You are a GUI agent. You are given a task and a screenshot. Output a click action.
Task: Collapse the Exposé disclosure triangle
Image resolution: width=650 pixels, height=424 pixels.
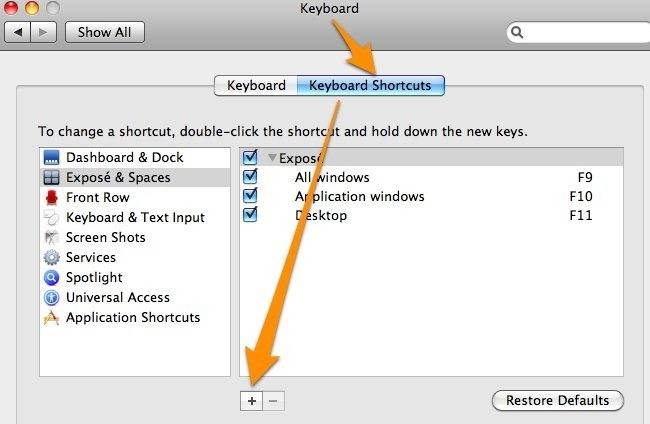(272, 158)
